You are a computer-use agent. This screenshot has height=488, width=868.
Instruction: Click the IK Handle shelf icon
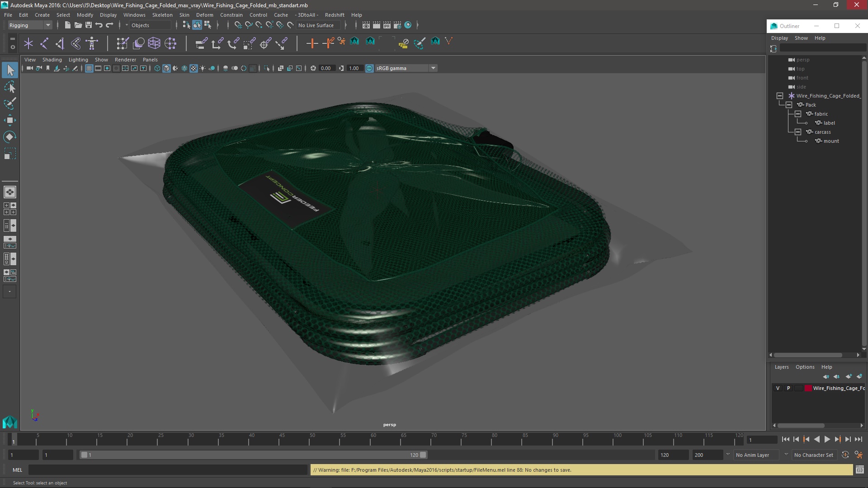coord(60,43)
